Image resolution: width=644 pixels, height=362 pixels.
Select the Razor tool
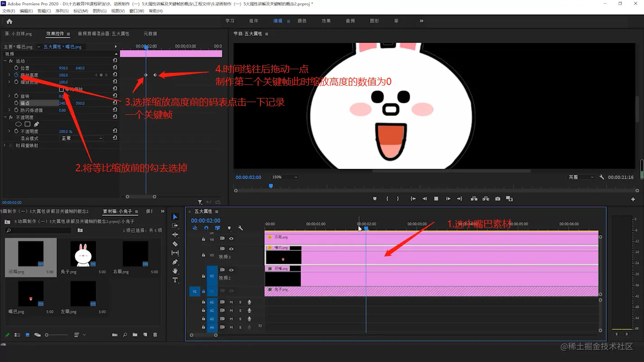(175, 244)
